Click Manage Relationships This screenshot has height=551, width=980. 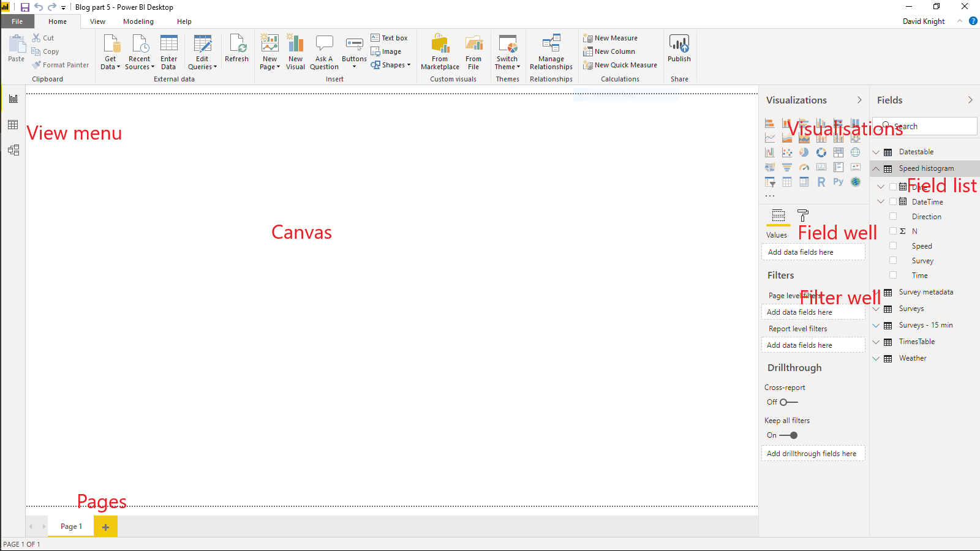click(x=551, y=53)
